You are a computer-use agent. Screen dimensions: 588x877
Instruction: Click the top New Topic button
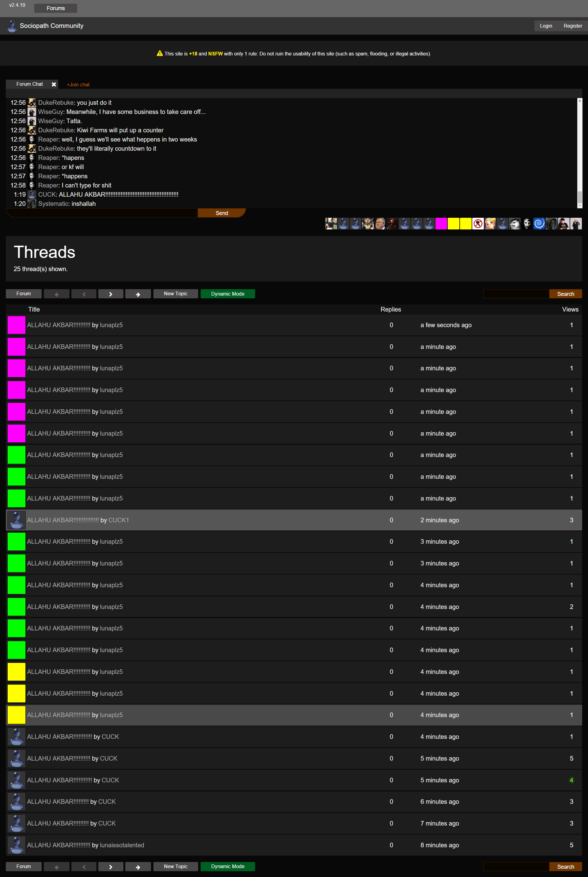(175, 294)
